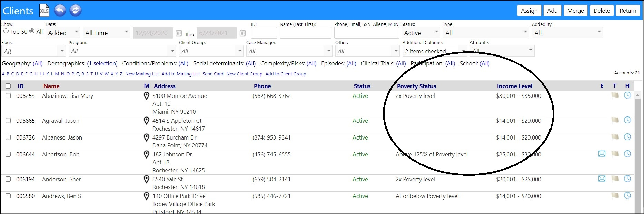Image resolution: width=644 pixels, height=214 pixels.
Task: Select the All radio button under Show
Action: pos(32,31)
